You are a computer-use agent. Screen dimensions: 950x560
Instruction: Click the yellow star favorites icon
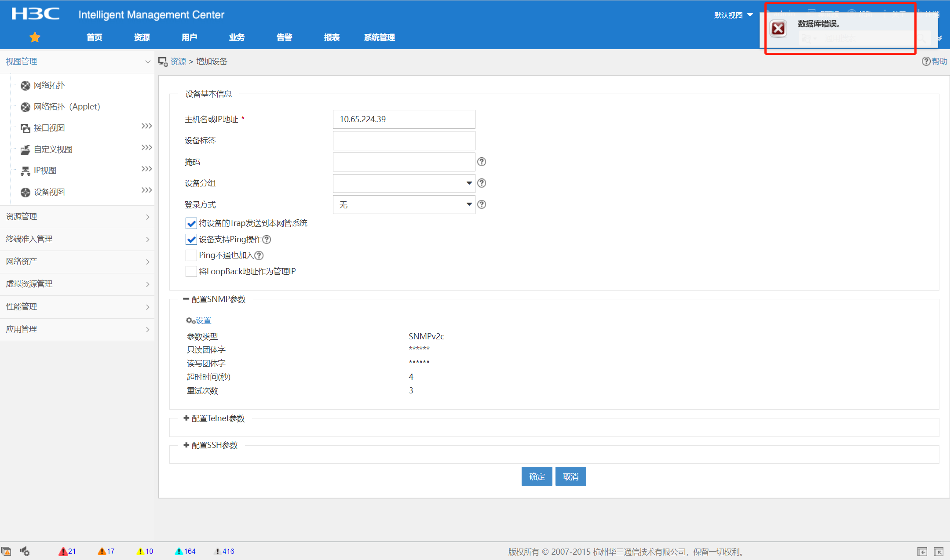(35, 37)
